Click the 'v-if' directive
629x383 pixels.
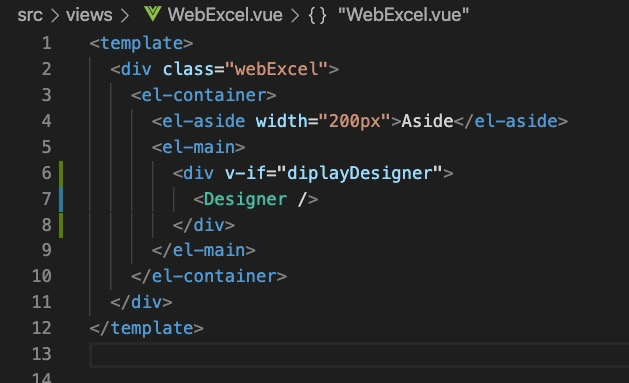(245, 173)
